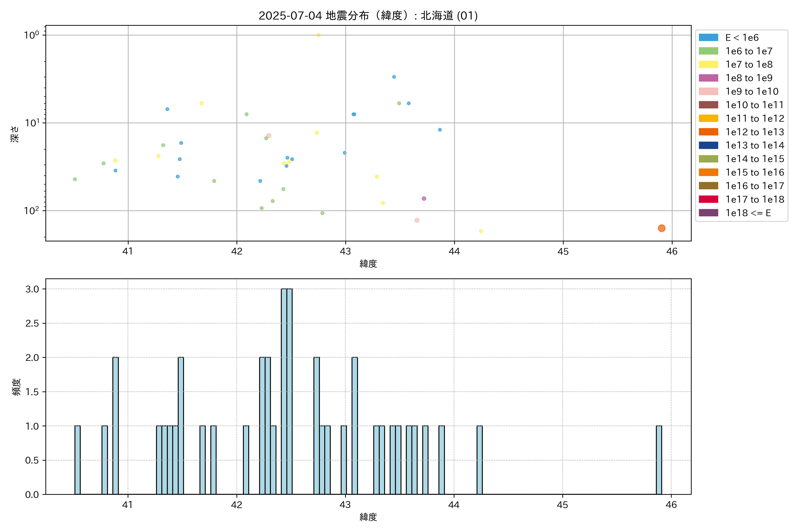Click the leftmost histogram bar near 40.5

(77, 460)
